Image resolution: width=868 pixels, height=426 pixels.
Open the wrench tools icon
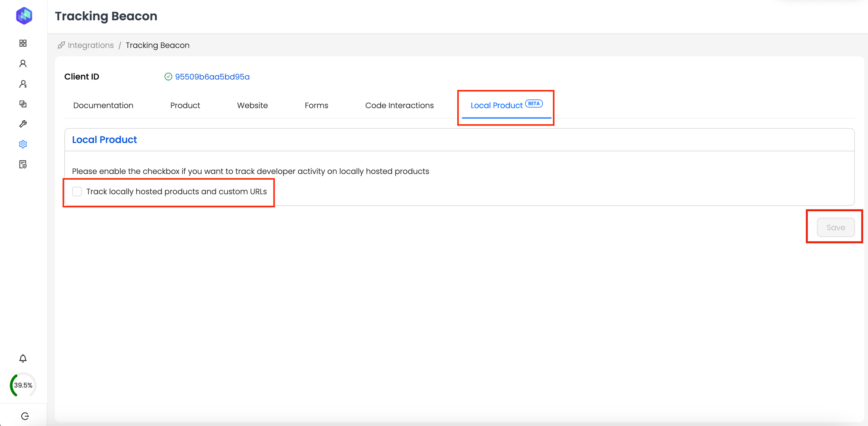[x=23, y=124]
